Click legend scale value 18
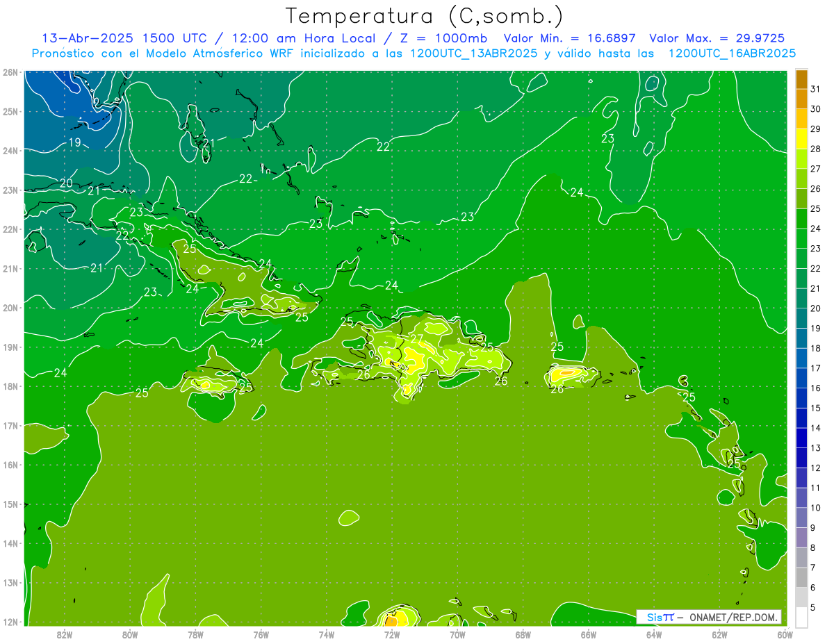834x644 pixels. pos(816,348)
